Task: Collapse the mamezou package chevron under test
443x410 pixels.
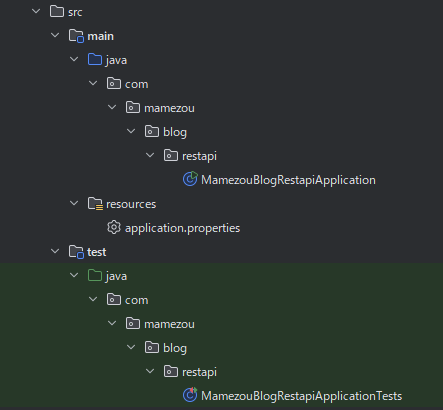Action: click(112, 323)
